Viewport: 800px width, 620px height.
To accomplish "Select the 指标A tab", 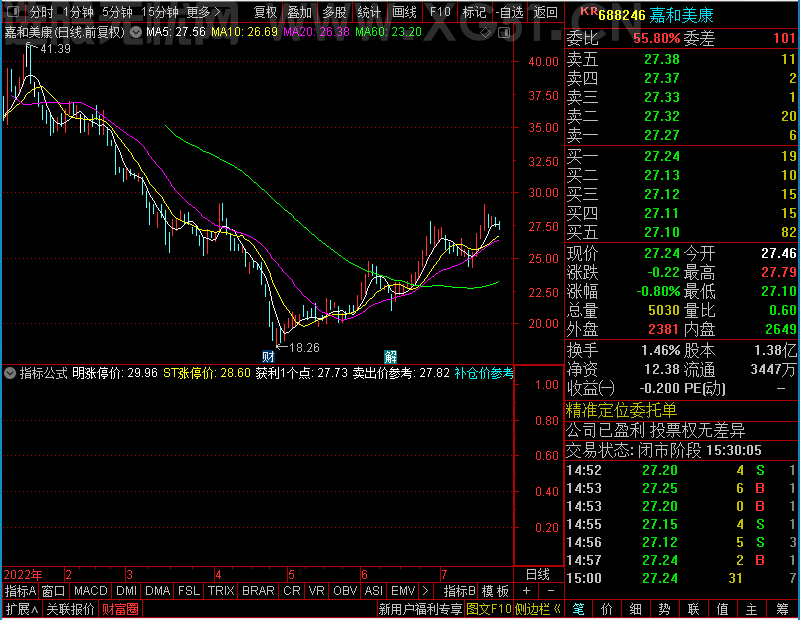I will click(20, 591).
